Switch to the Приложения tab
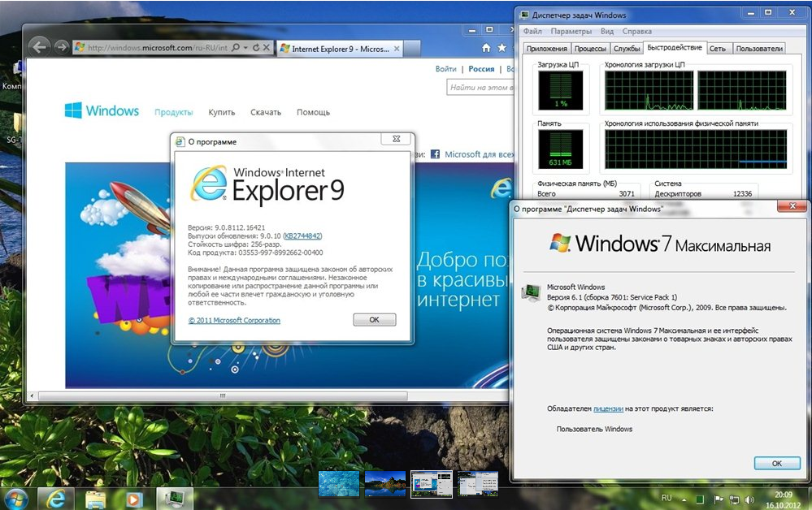812x510 pixels. pyautogui.click(x=547, y=49)
